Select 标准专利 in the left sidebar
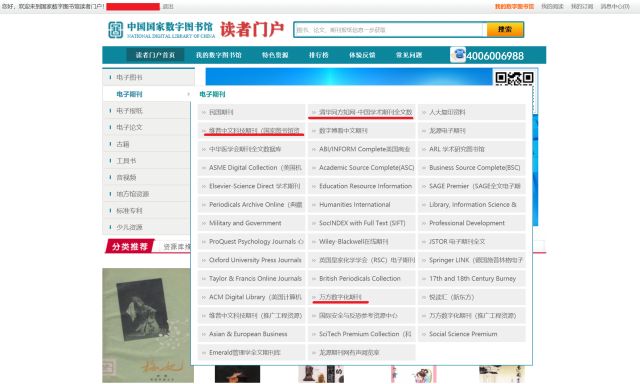This screenshot has width=640, height=384. click(x=129, y=211)
